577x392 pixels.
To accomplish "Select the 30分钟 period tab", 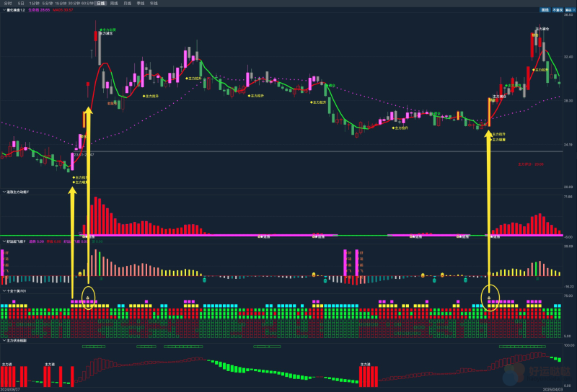I will coord(74,4).
